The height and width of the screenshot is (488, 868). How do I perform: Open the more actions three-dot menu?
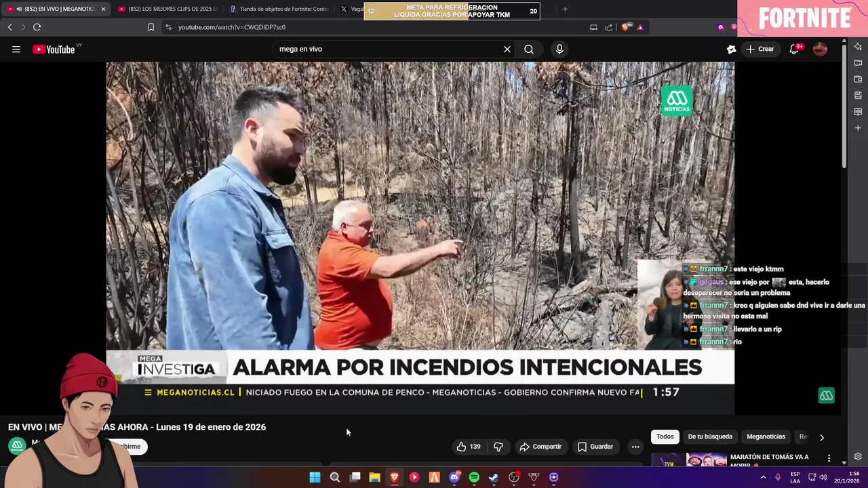[635, 447]
